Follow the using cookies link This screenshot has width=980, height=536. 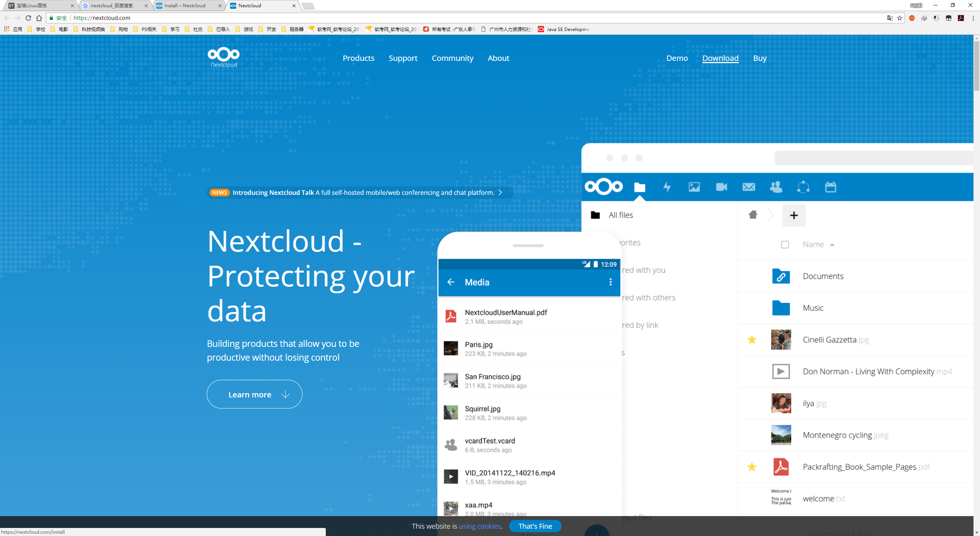pos(479,526)
